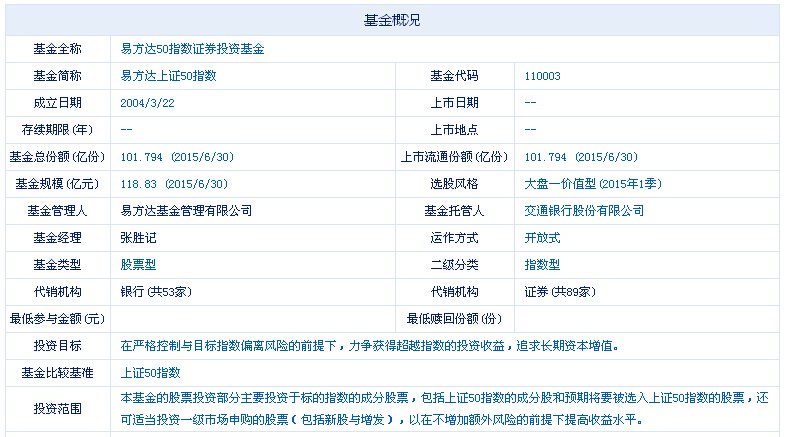The width and height of the screenshot is (786, 437).
Task: Select the 上市地点 label
Action: [454, 130]
